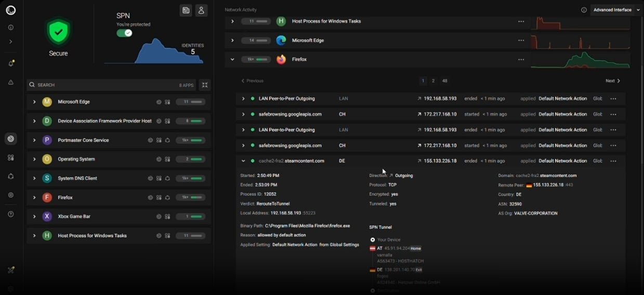
Task: Select the Network Monitor sidebar icon
Action: click(11, 139)
